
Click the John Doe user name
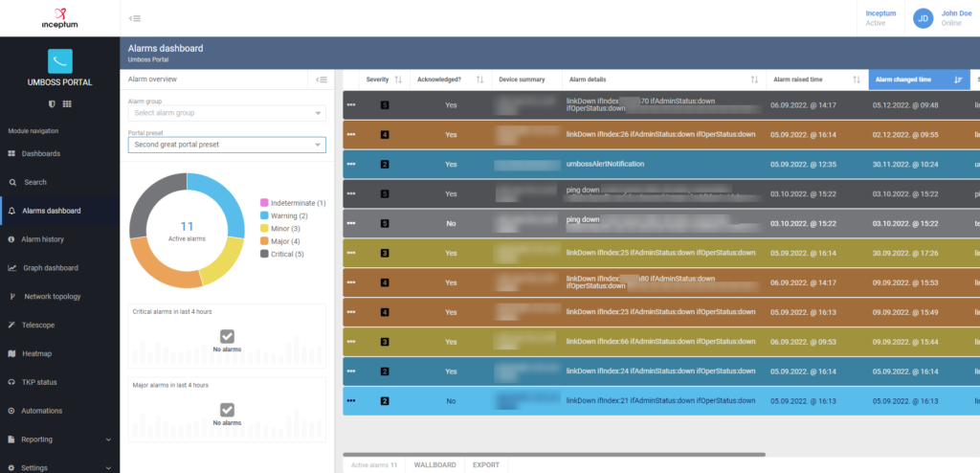pos(956,13)
